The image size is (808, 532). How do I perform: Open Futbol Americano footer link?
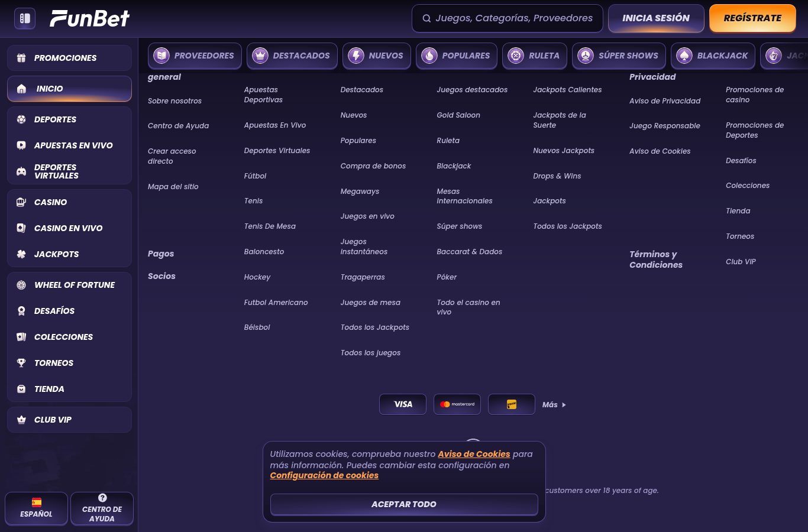tap(276, 303)
